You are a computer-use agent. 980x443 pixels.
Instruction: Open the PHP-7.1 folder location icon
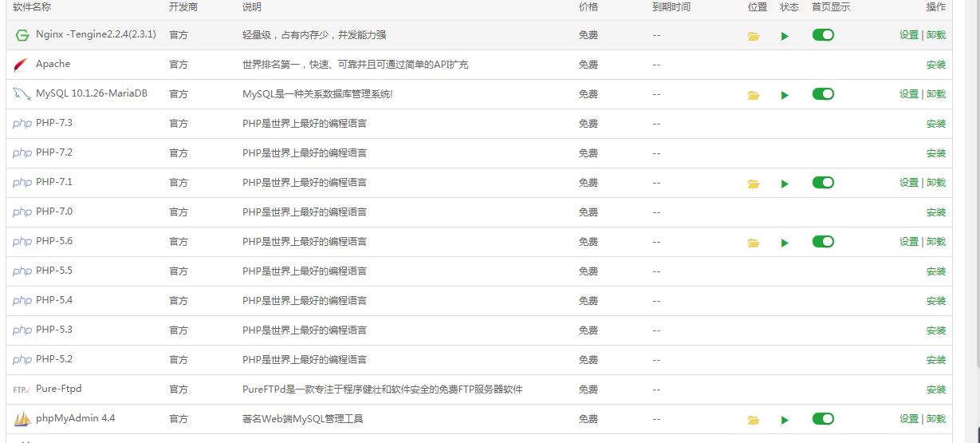(x=754, y=184)
